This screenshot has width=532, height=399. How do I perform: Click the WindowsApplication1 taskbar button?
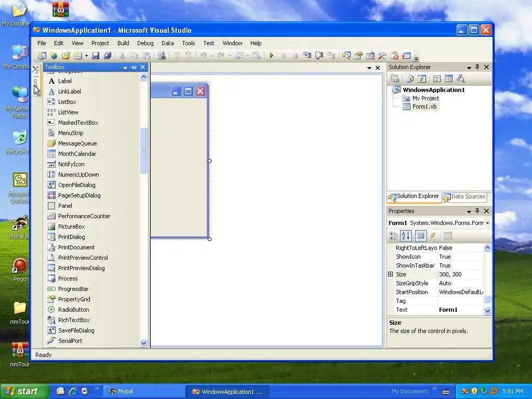(x=228, y=392)
